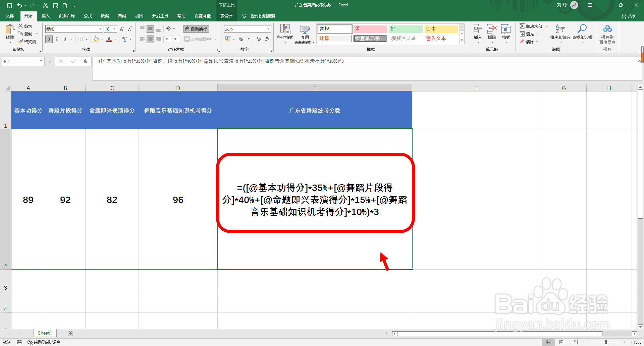Switch to the 表设计 ribbon tab

tap(227, 16)
